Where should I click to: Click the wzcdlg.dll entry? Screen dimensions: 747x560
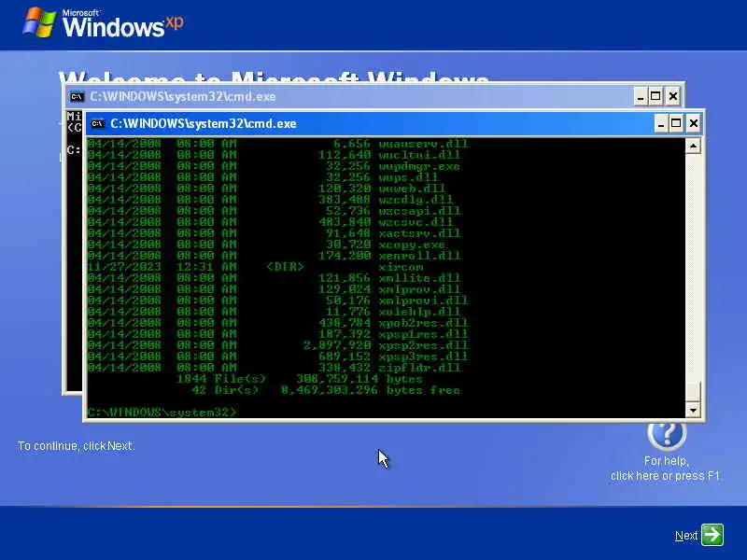pyautogui.click(x=416, y=200)
